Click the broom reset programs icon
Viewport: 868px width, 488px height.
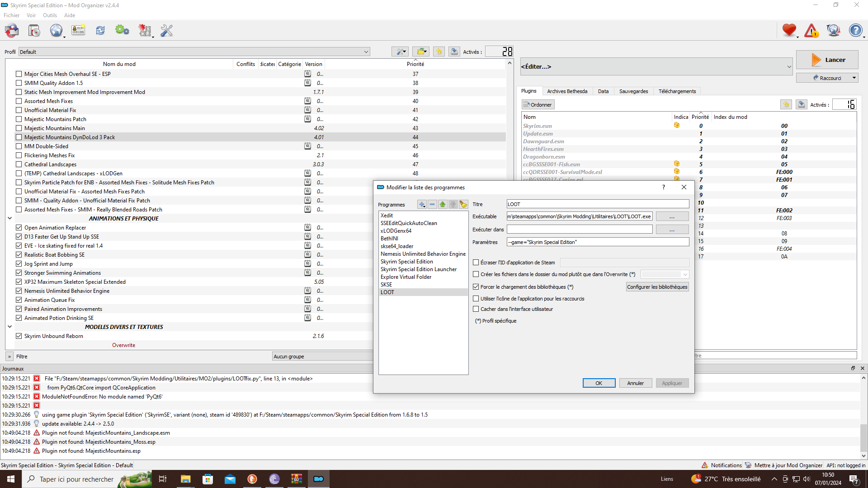(463, 205)
